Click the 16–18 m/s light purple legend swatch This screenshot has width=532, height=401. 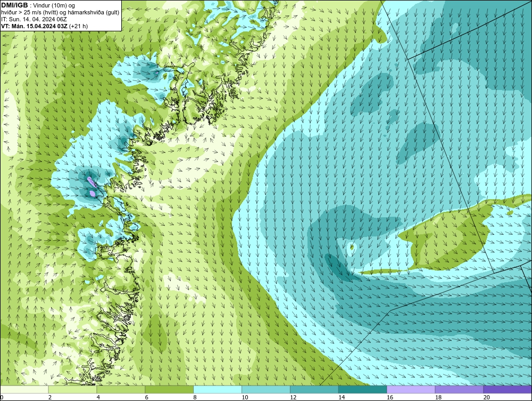(411, 390)
